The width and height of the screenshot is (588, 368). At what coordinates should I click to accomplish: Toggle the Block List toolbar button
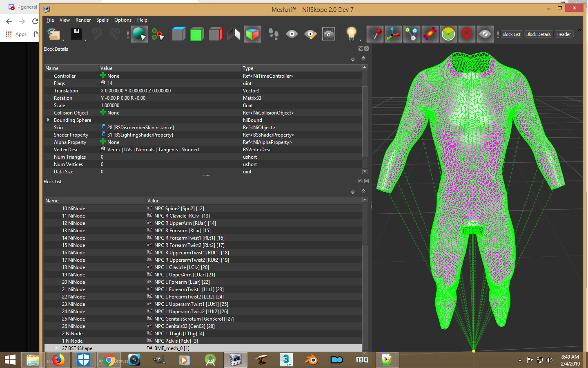point(511,34)
